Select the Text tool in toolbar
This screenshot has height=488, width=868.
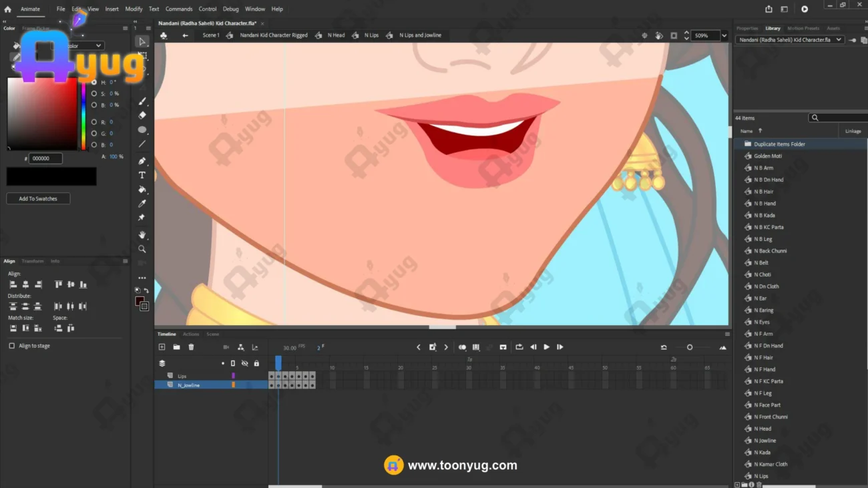click(x=142, y=176)
